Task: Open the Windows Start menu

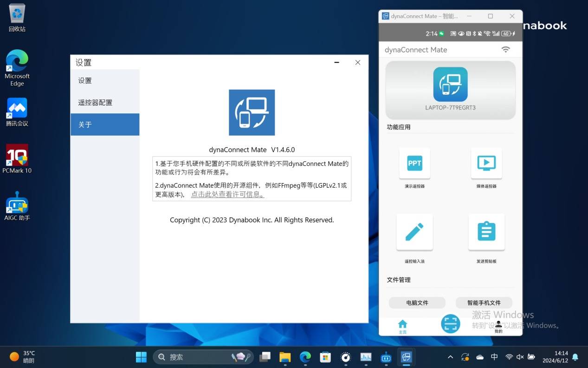Action: click(x=141, y=357)
